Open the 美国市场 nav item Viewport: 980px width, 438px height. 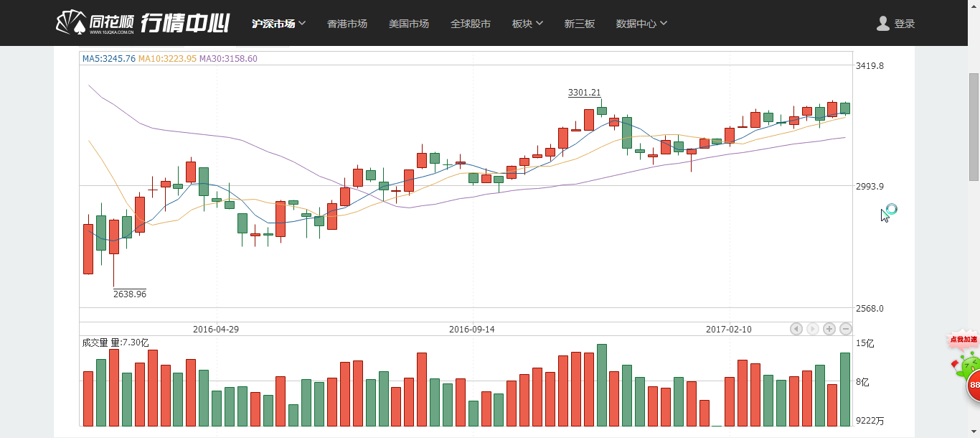tap(409, 24)
